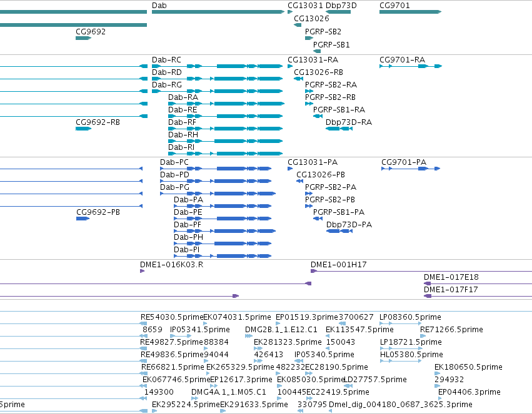Viewport: 532px width, 414px height.
Task: Click the PGRP-SB1-RA transcript label
Action: (x=339, y=110)
